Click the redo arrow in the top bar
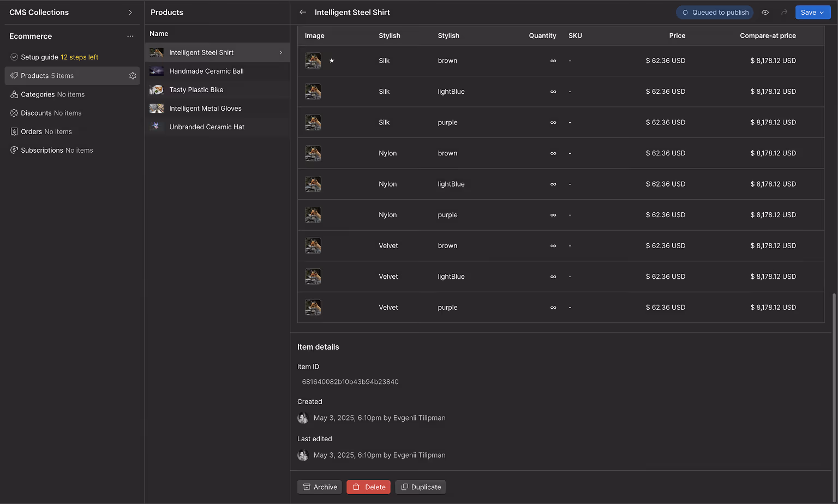This screenshot has height=504, width=838. [x=784, y=12]
